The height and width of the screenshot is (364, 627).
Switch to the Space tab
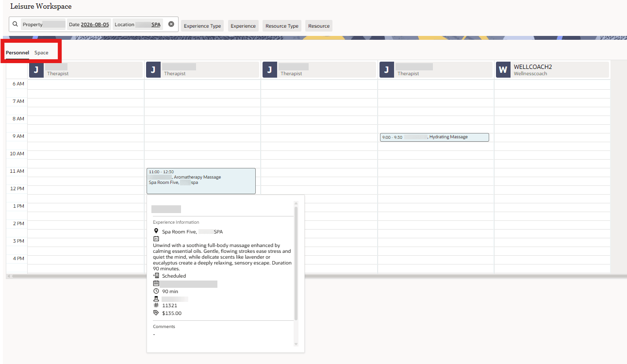(41, 52)
